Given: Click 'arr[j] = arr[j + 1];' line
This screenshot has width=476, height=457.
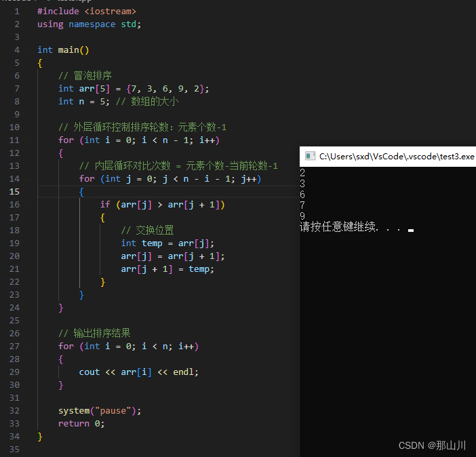Looking at the screenshot, I should point(173,256).
